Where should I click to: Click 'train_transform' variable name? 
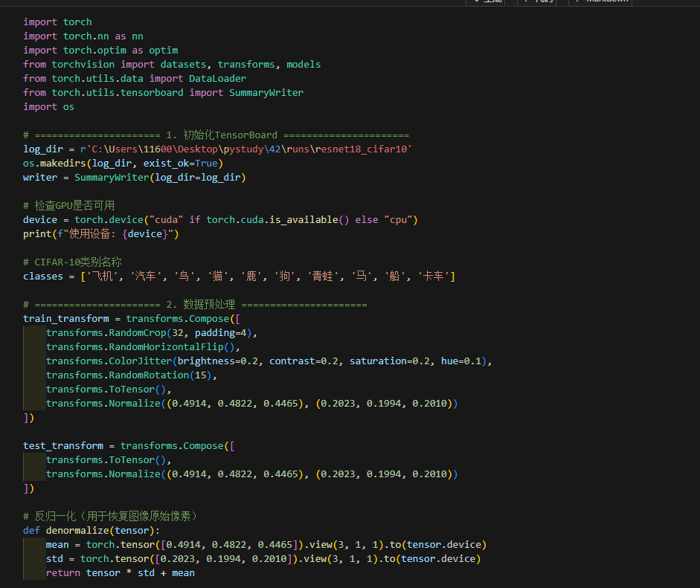pos(66,319)
